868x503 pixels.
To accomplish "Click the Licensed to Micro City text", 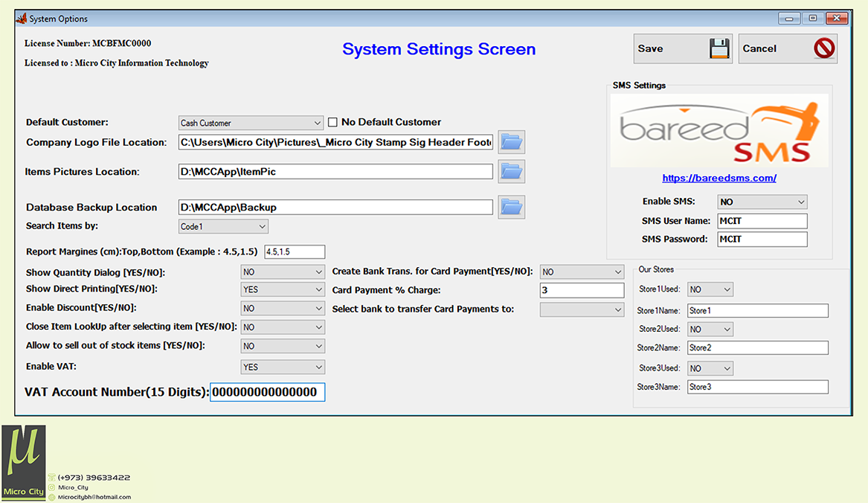I will tap(117, 63).
